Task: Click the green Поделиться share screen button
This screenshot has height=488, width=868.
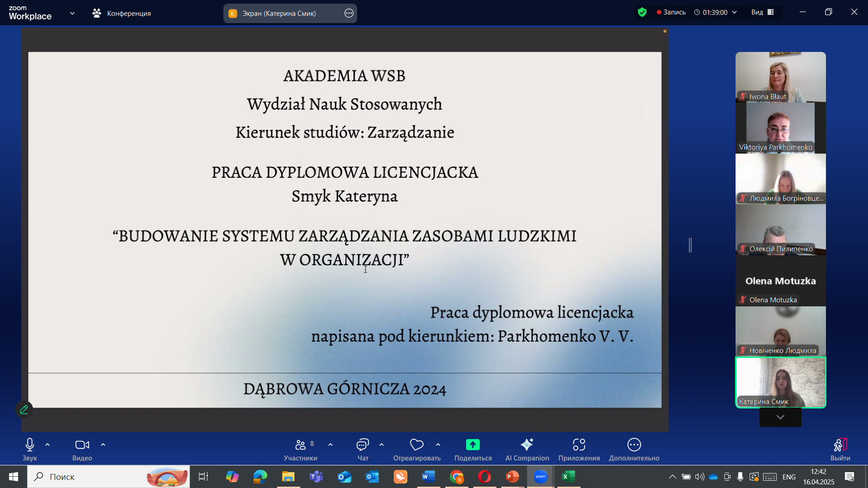Action: (x=472, y=445)
